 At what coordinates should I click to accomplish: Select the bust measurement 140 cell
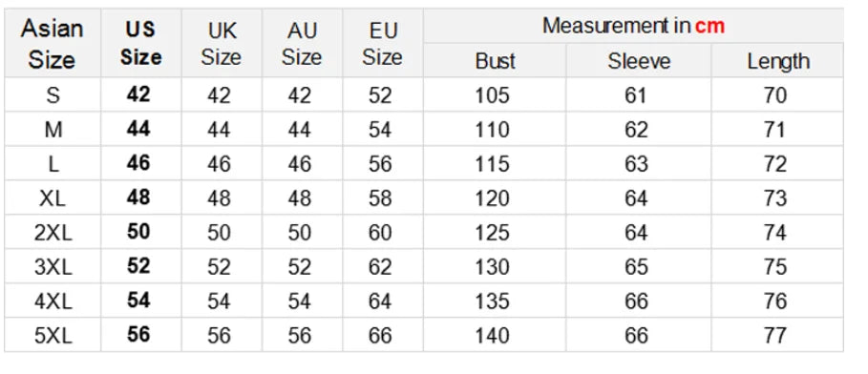pos(495,335)
